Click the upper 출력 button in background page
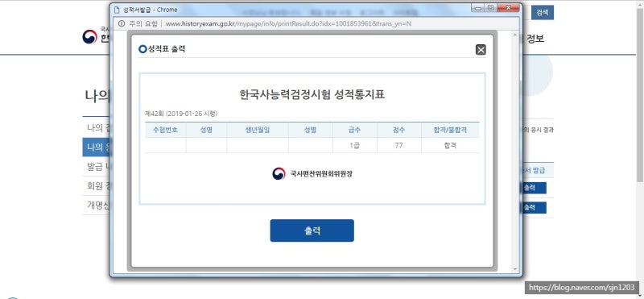Viewport: 644px width, 299px height. 535,188
